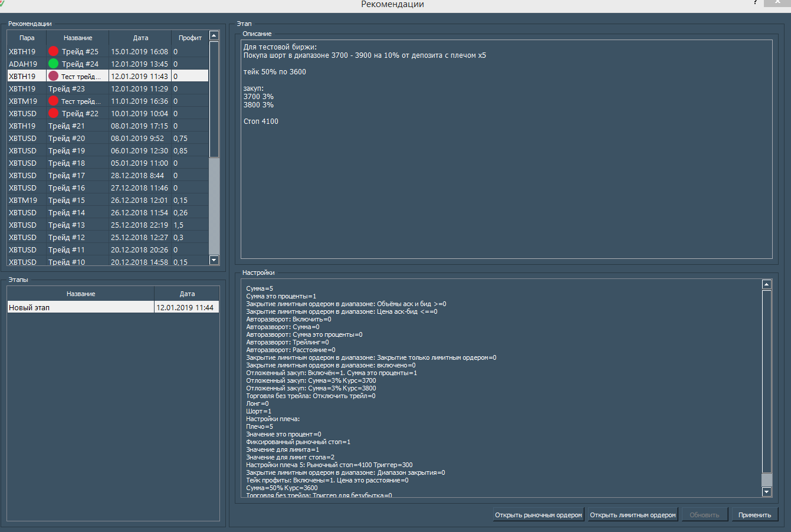Image resolution: width=791 pixels, height=532 pixels.
Task: Click the red status circle in XBTM19 Тест трейд row
Action: tap(54, 101)
